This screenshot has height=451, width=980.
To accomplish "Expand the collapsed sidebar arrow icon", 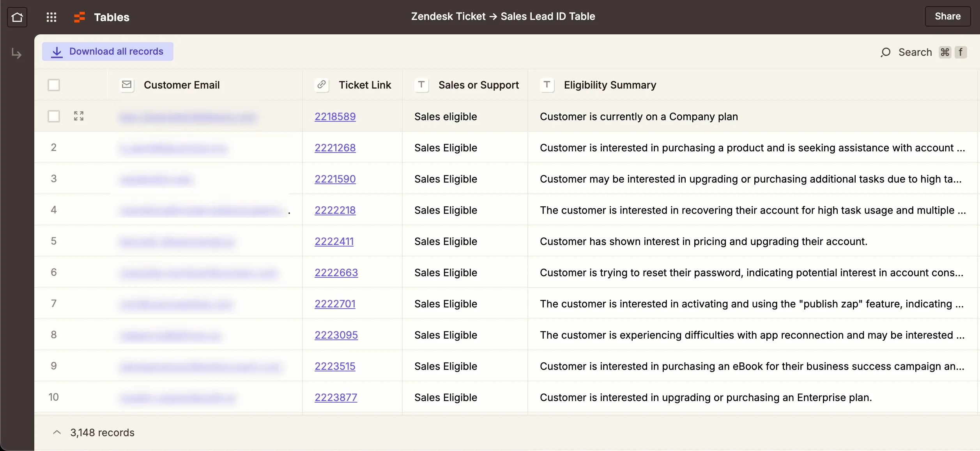I will pos(16,53).
